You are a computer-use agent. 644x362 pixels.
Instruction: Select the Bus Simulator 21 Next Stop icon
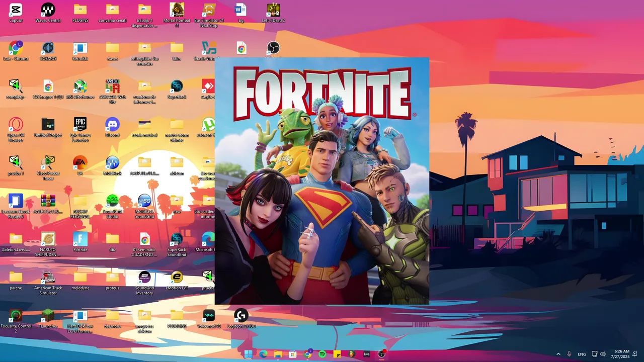(x=209, y=15)
